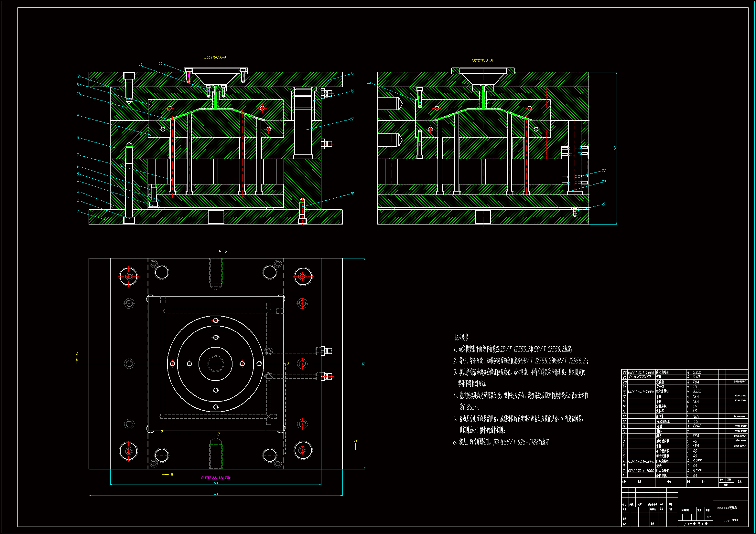Image resolution: width=756 pixels, height=534 pixels.
Task: Click part callout number 17
Action: [x=352, y=119]
